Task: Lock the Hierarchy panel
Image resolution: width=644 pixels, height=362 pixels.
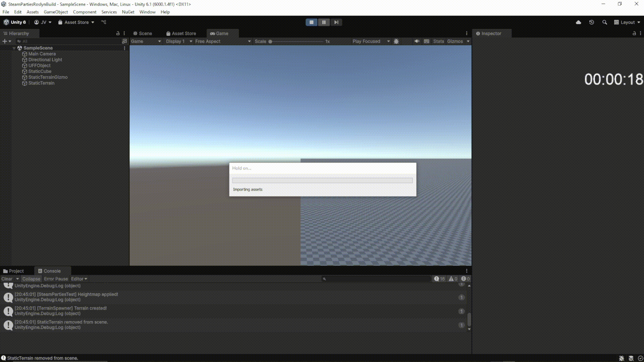Action: (118, 34)
